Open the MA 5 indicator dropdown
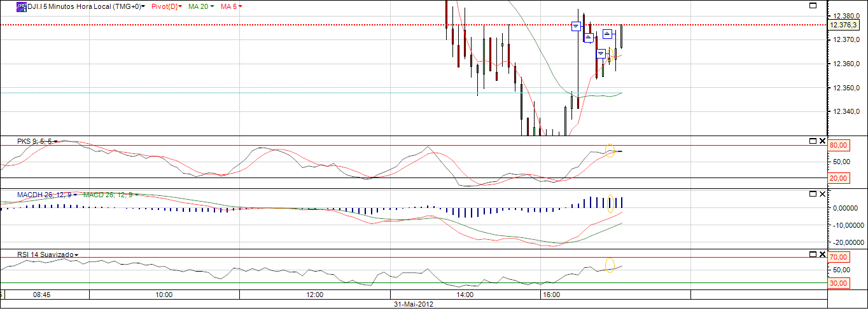 coord(240,6)
